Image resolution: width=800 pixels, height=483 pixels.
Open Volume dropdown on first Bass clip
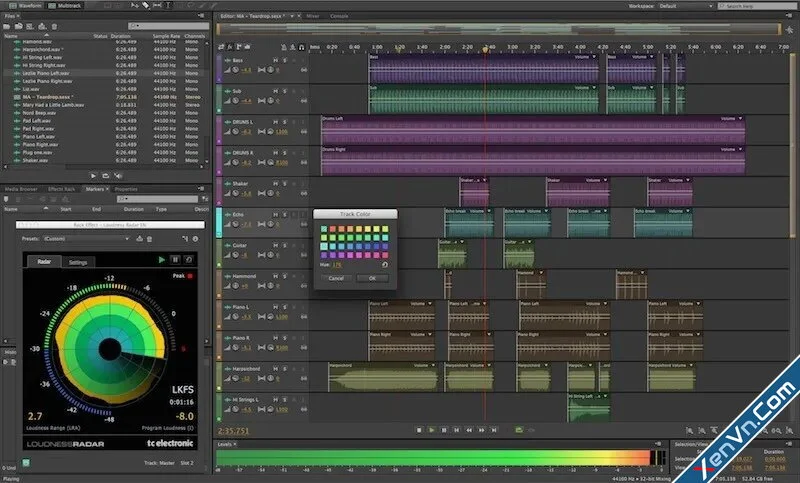(x=594, y=57)
